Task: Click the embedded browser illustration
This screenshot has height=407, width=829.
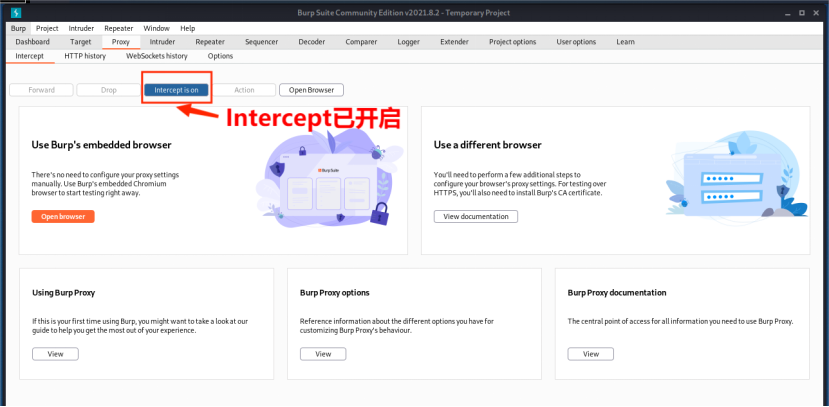Action: click(x=328, y=178)
